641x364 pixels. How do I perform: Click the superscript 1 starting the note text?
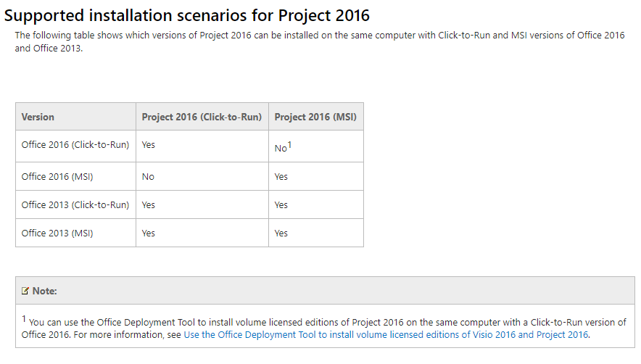[x=24, y=318]
